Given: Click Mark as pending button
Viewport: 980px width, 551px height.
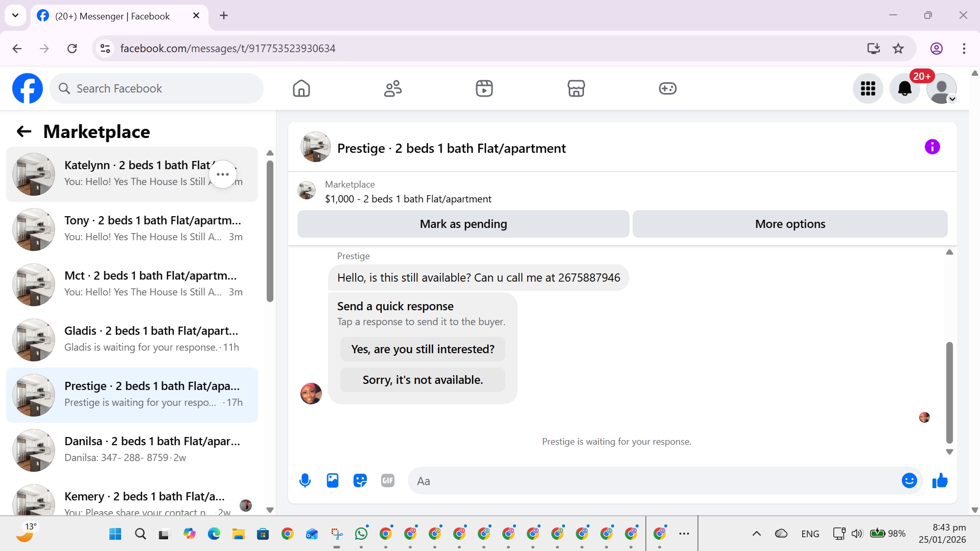Looking at the screenshot, I should [x=463, y=224].
